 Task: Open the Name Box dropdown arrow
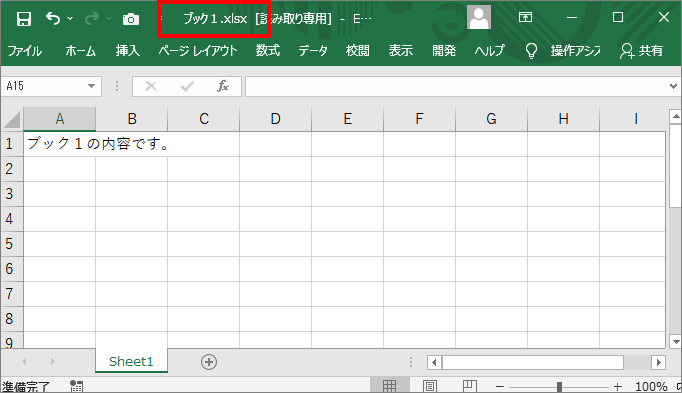(x=91, y=86)
